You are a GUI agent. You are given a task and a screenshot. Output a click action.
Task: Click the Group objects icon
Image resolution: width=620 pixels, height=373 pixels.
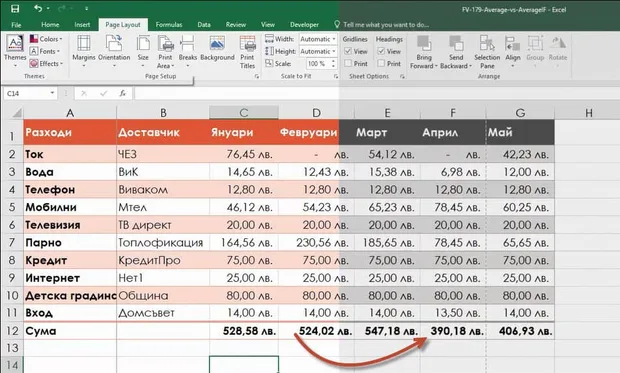(x=535, y=44)
